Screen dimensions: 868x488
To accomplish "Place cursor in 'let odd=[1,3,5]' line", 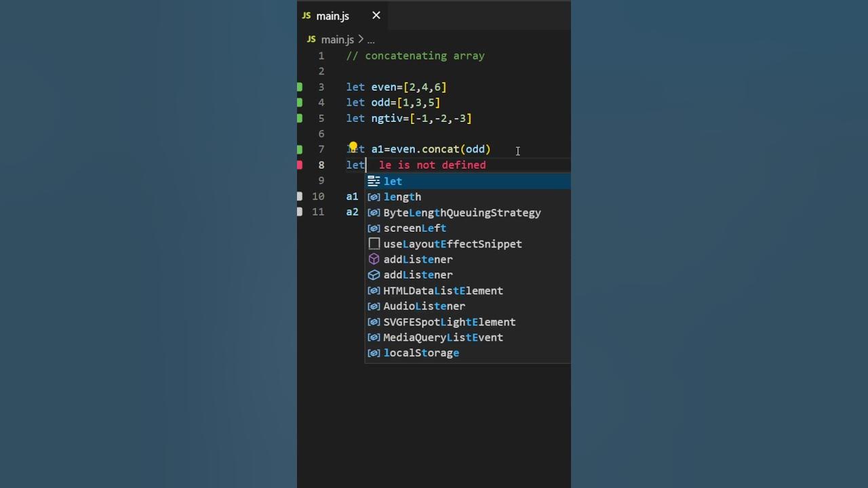I will [x=393, y=102].
